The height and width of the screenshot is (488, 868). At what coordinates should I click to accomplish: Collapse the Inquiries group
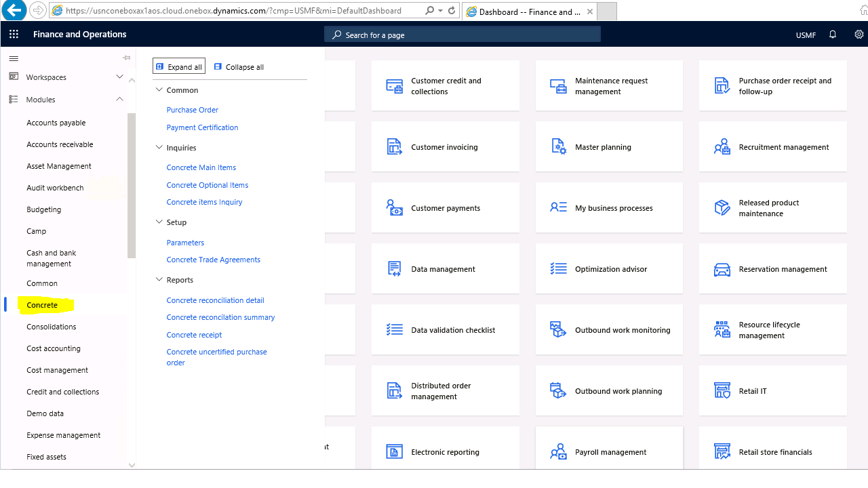point(159,147)
